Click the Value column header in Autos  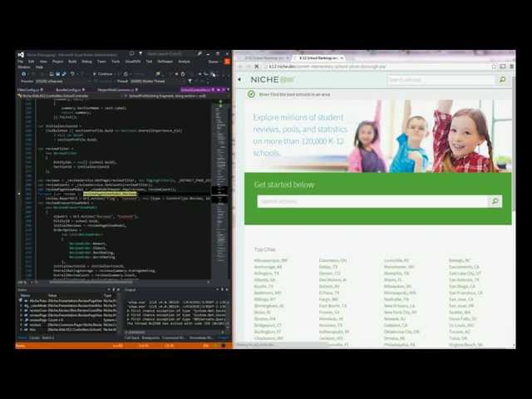click(x=52, y=295)
